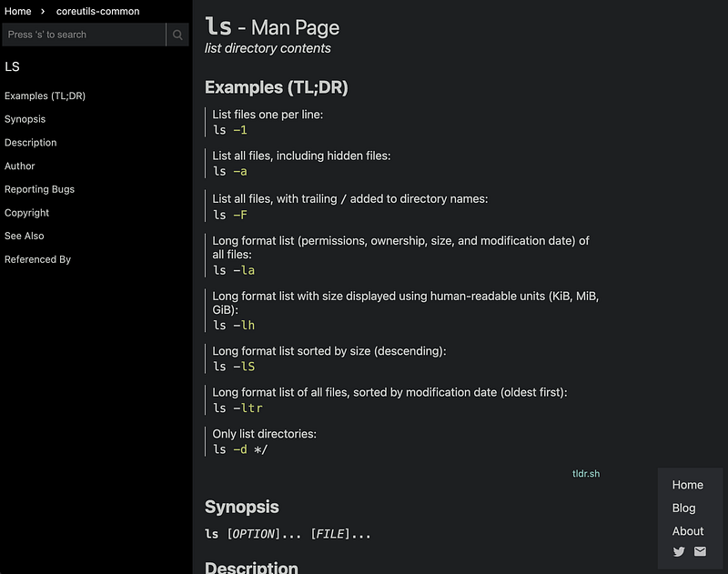
Task: Open Referenced By section
Action: pos(37,259)
